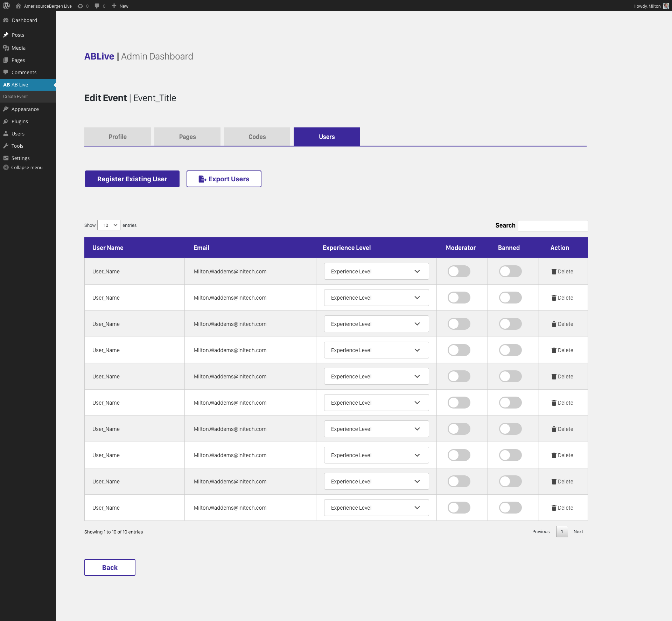Open the site home icon in the admin bar
The height and width of the screenshot is (621, 672).
tap(18, 6)
